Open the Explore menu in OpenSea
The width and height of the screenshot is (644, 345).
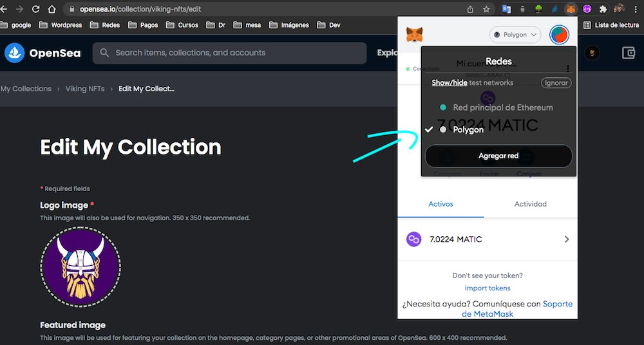click(387, 53)
